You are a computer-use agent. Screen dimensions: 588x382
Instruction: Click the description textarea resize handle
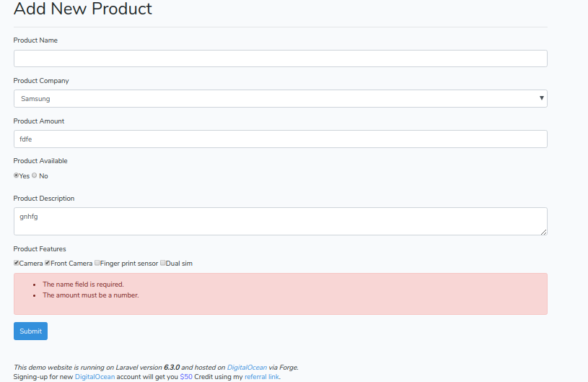click(544, 232)
